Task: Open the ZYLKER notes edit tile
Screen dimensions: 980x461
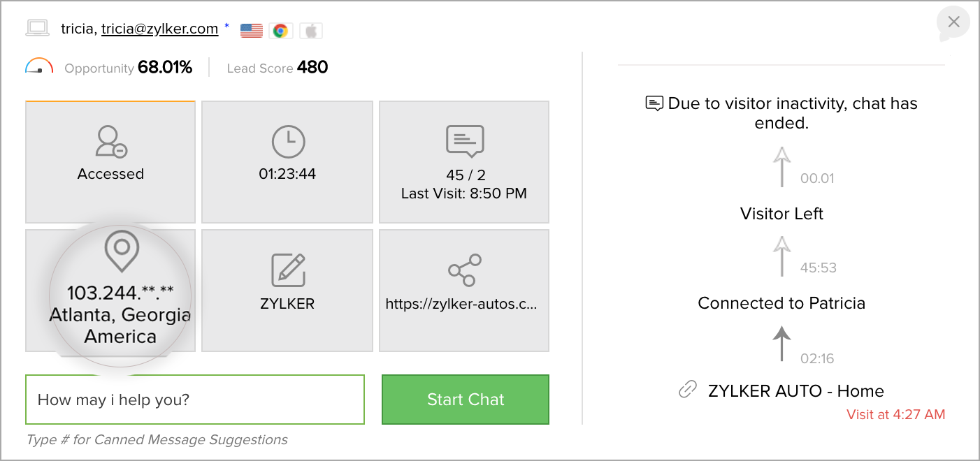Action: 287,291
